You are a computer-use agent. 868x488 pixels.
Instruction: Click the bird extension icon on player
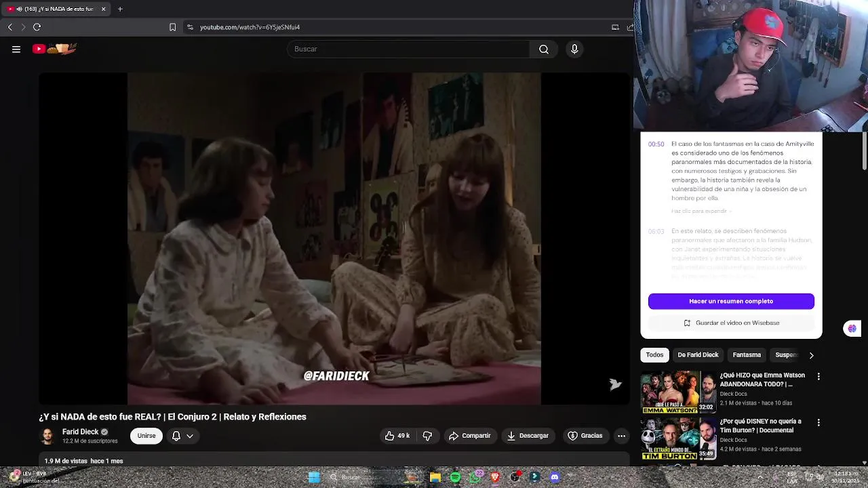615,384
